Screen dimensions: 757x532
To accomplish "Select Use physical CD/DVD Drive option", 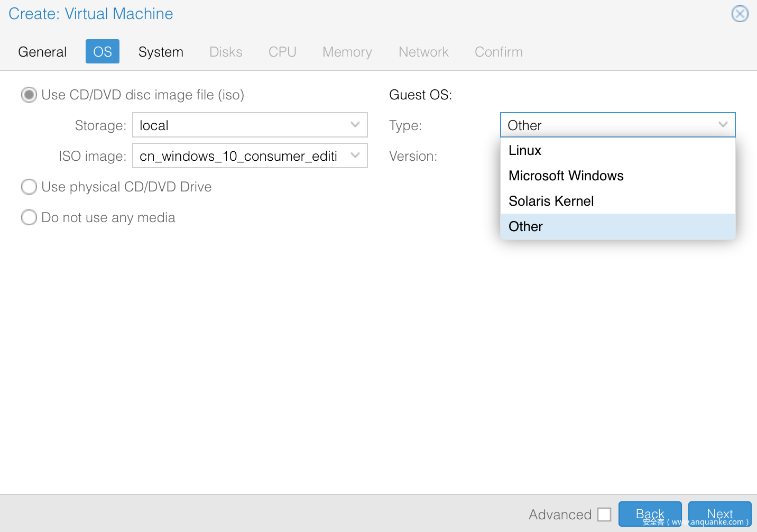I will (29, 187).
